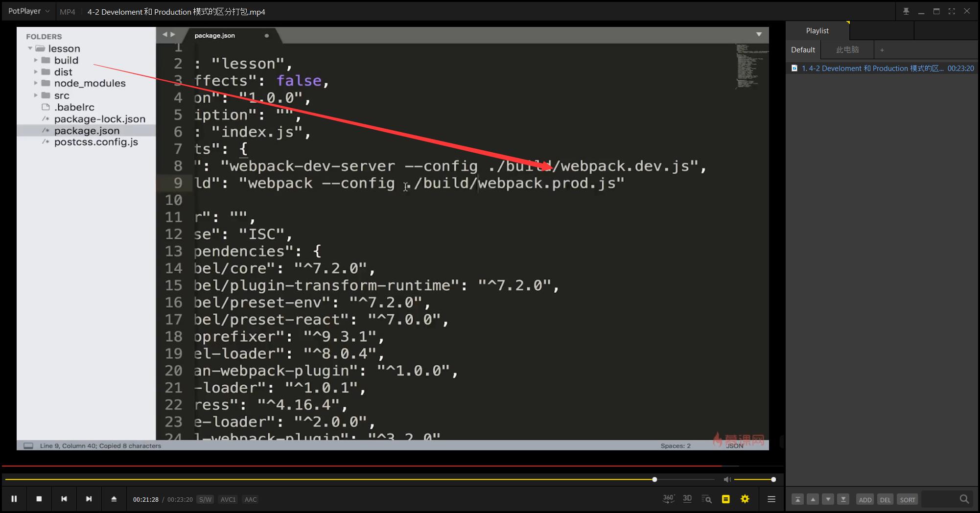This screenshot has height=513, width=980.
Task: Click the playlist search field
Action: coord(939,499)
